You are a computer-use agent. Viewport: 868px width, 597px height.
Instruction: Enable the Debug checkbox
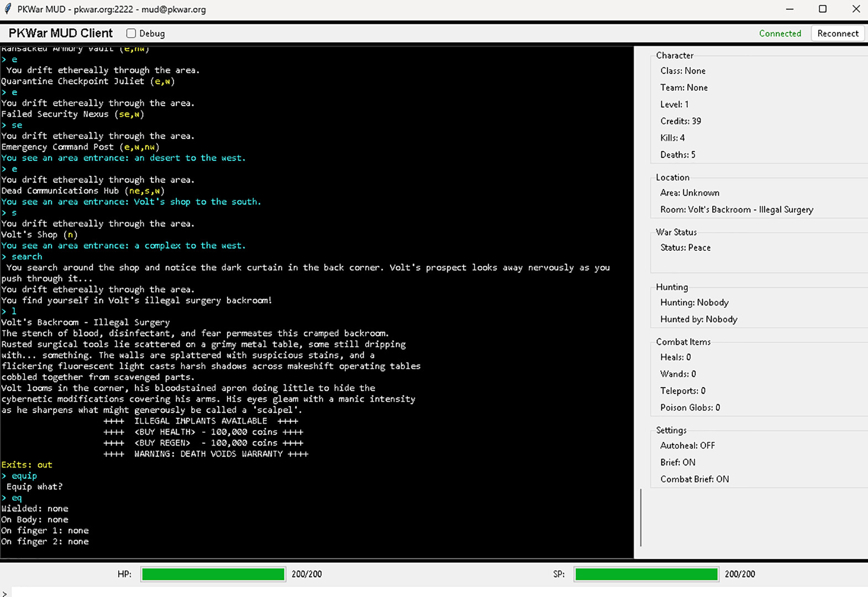(x=131, y=33)
